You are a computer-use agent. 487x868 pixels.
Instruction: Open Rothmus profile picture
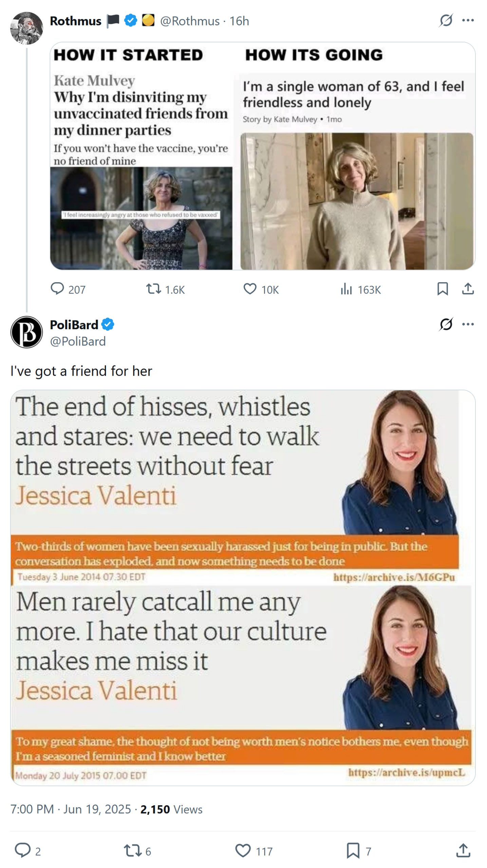coord(26,28)
